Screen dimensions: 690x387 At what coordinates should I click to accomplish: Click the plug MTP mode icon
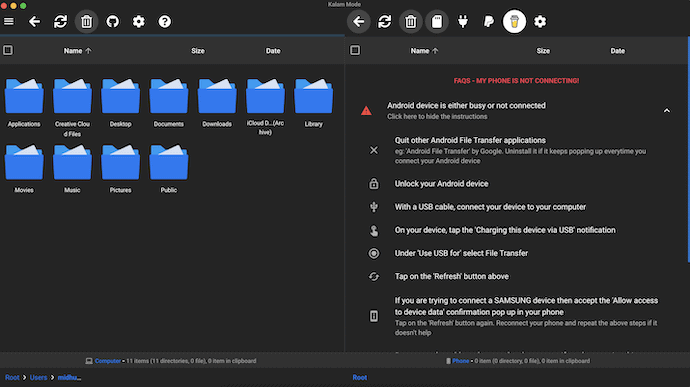(x=462, y=21)
